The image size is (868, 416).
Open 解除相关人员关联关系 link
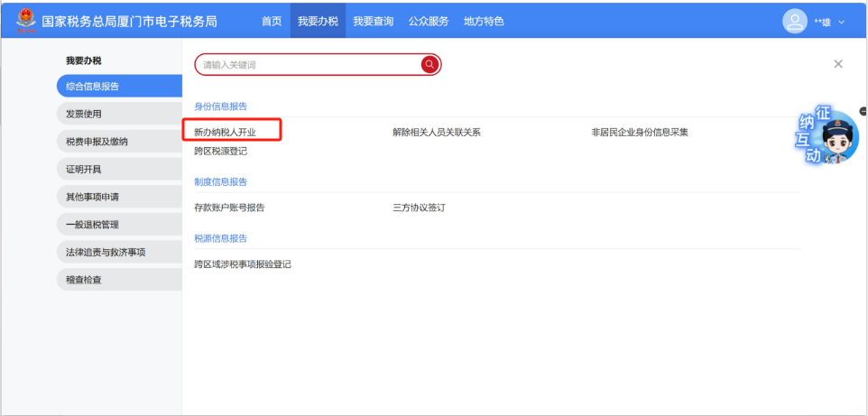[x=437, y=133]
